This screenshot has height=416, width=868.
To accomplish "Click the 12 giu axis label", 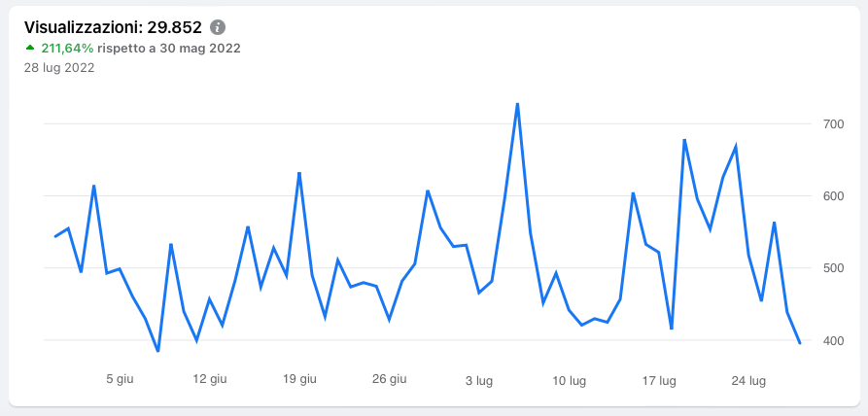I will 209,380.
